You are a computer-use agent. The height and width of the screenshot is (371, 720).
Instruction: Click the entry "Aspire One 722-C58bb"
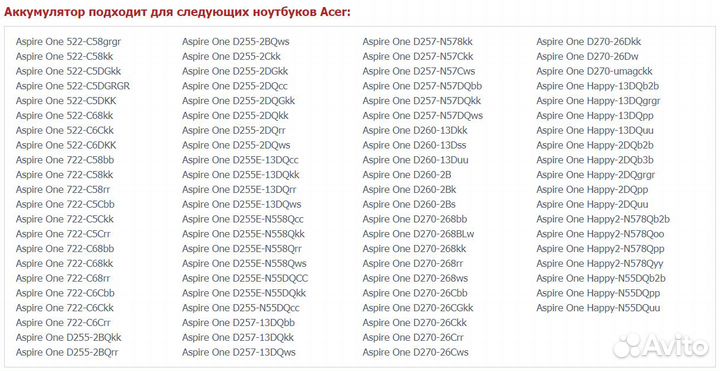pos(65,160)
